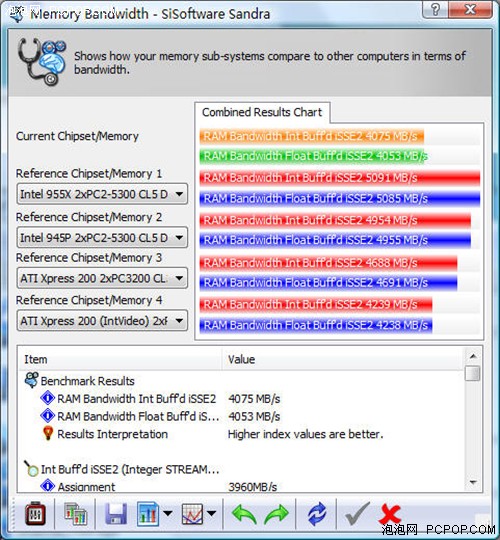Select the Combined Results Chart tab

click(x=262, y=112)
